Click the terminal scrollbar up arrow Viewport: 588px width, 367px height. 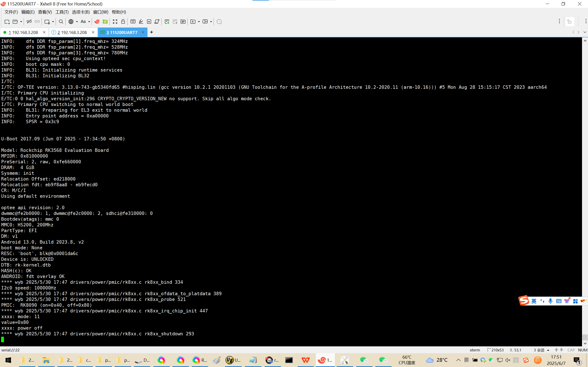[x=585, y=41]
